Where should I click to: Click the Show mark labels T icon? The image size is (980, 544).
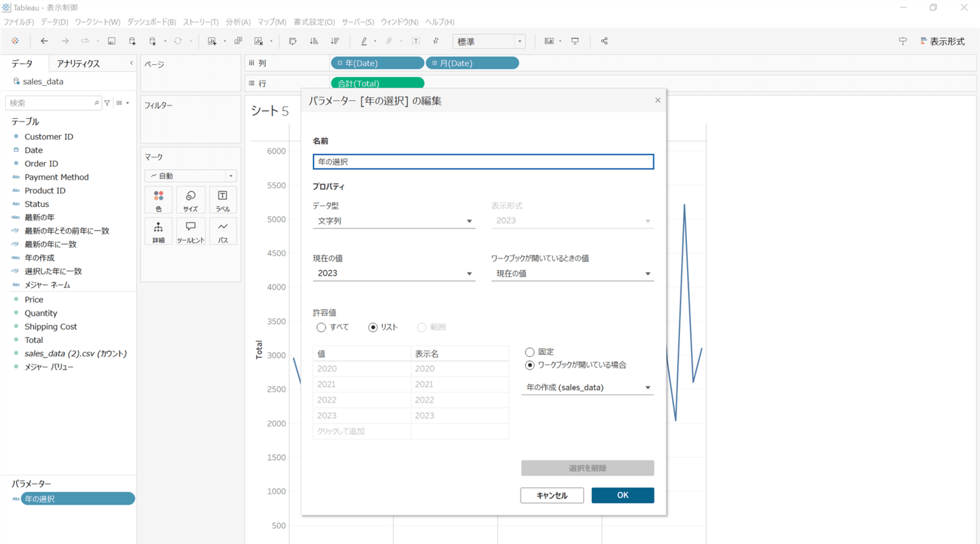(416, 41)
